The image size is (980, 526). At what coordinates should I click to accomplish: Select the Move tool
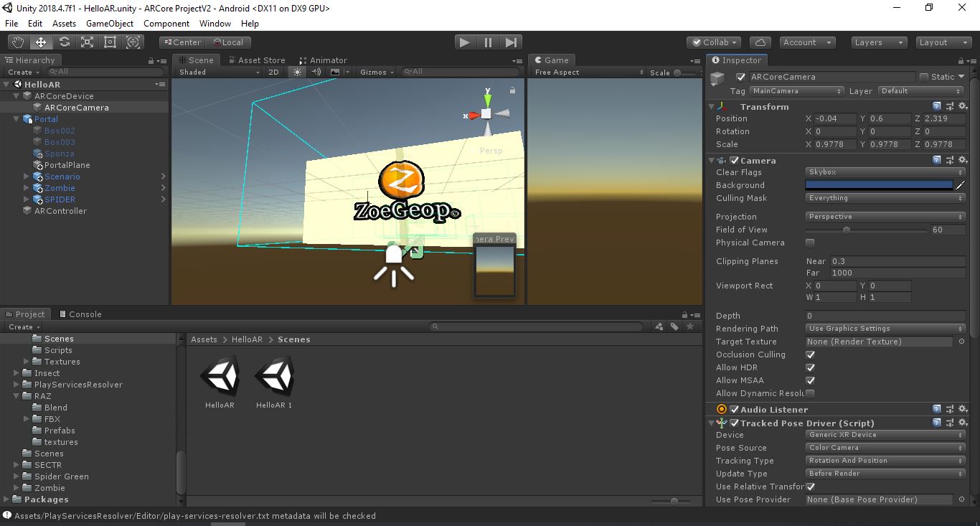pos(41,42)
